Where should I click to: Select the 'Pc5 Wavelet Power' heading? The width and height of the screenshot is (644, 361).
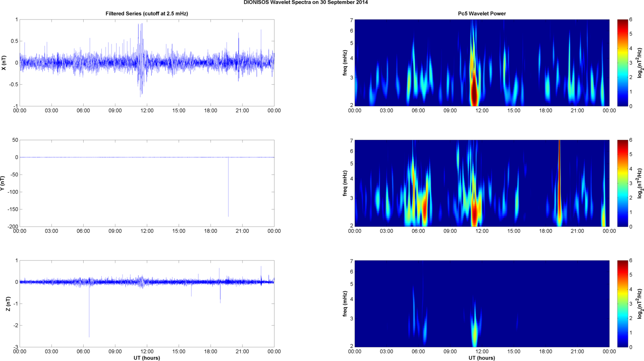[x=482, y=14]
